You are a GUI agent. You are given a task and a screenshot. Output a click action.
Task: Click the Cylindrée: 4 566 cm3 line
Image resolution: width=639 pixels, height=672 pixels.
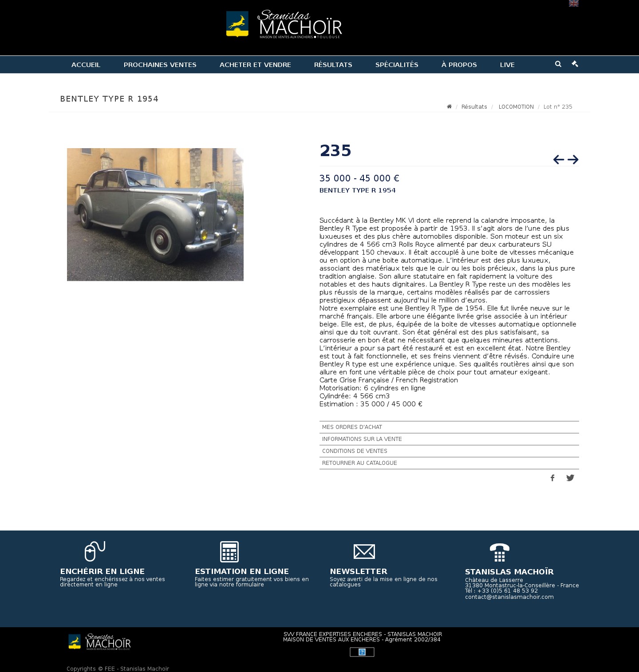(x=355, y=396)
